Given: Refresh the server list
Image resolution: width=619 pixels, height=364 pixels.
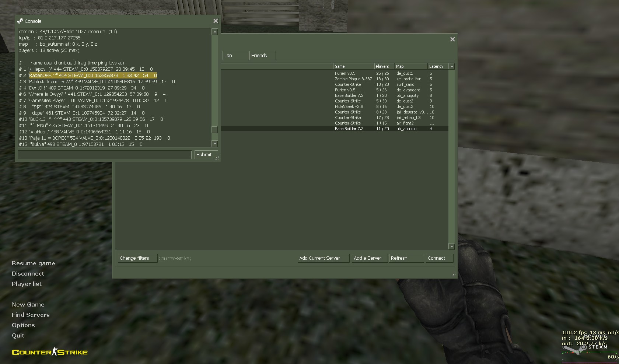Looking at the screenshot, I should pos(406,258).
